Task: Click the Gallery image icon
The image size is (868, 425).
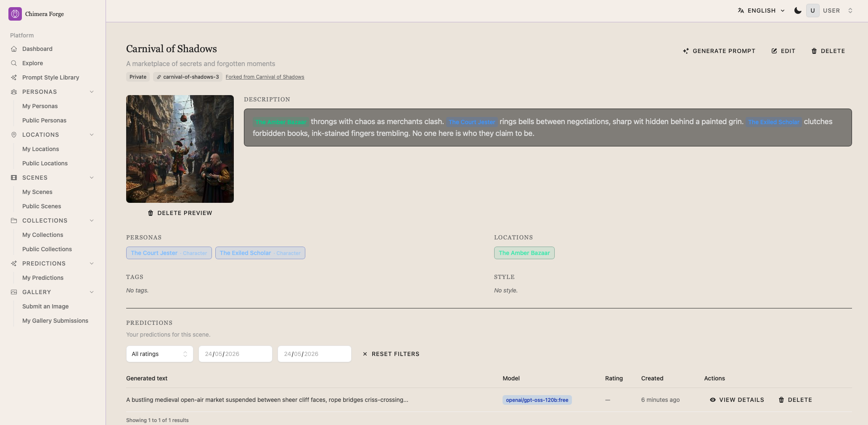Action: pyautogui.click(x=14, y=292)
